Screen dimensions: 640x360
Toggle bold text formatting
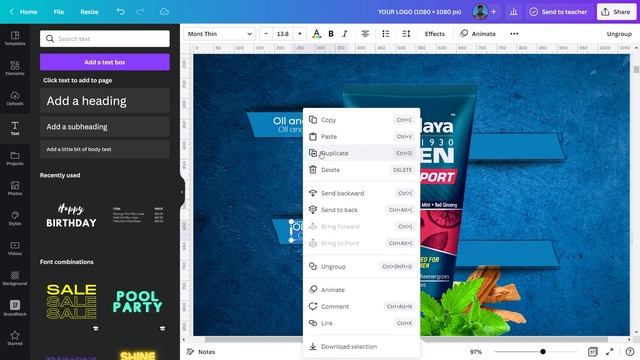(331, 34)
